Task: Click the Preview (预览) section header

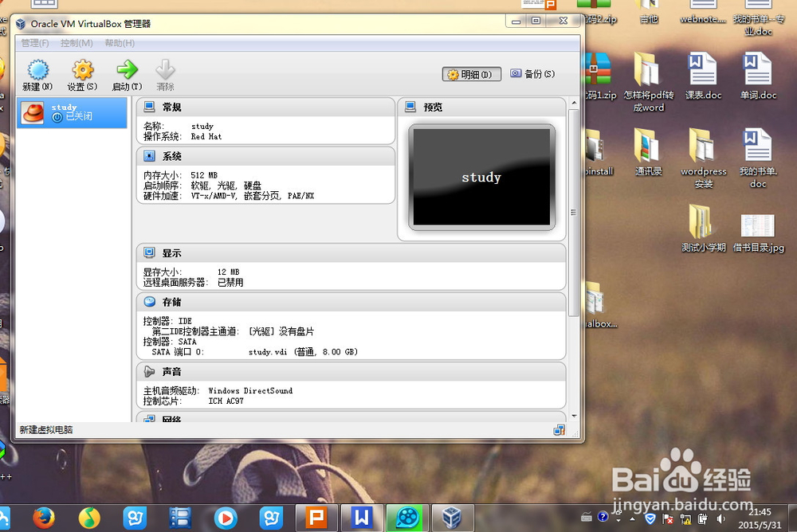Action: [x=481, y=108]
